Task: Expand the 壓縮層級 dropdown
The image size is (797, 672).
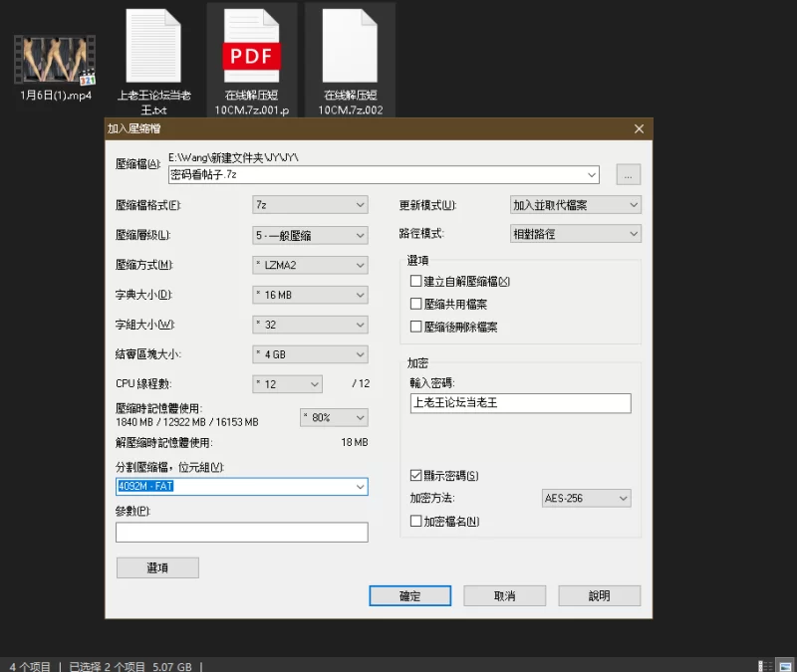Action: click(310, 235)
